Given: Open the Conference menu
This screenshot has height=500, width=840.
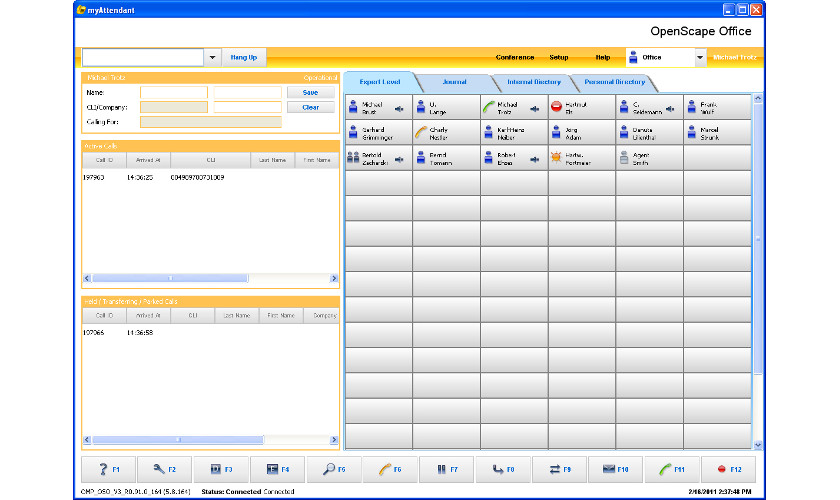Looking at the screenshot, I should [x=515, y=58].
